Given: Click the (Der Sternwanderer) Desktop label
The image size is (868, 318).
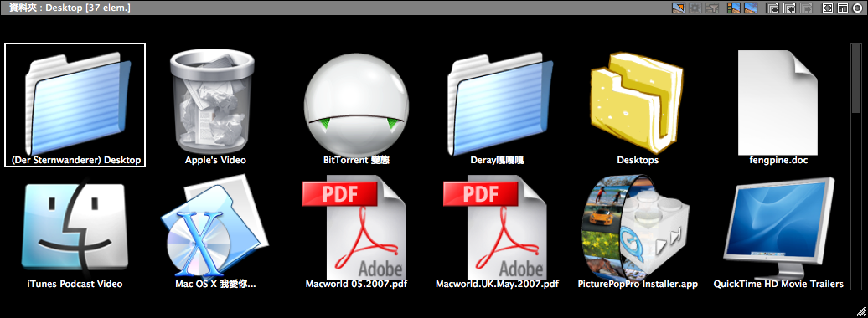Looking at the screenshot, I should click(76, 161).
